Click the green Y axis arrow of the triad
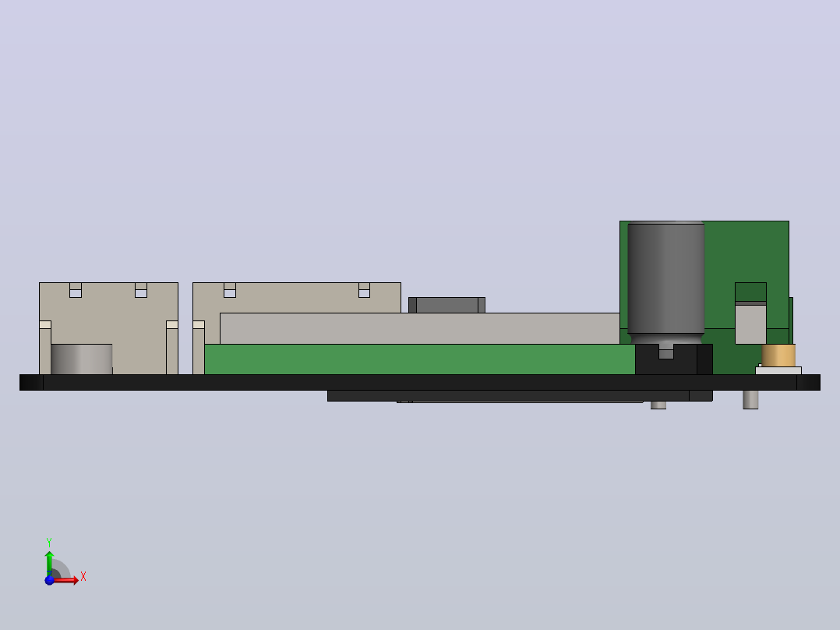 pos(49,563)
